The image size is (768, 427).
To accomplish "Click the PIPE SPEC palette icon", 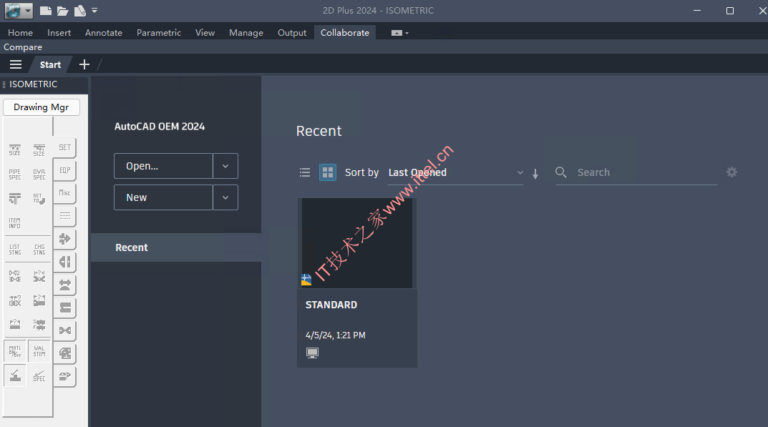I will (x=15, y=174).
